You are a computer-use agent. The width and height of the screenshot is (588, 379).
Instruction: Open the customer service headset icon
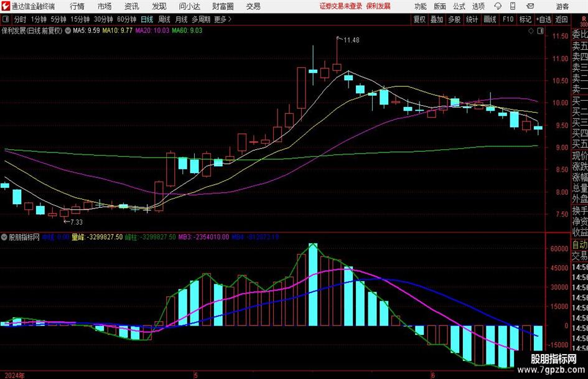click(498, 6)
